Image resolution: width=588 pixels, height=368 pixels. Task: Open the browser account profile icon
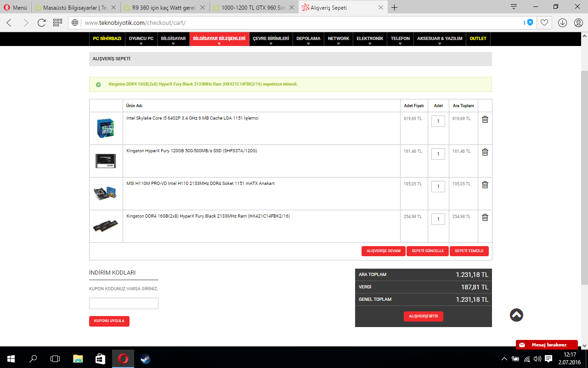pyautogui.click(x=578, y=23)
